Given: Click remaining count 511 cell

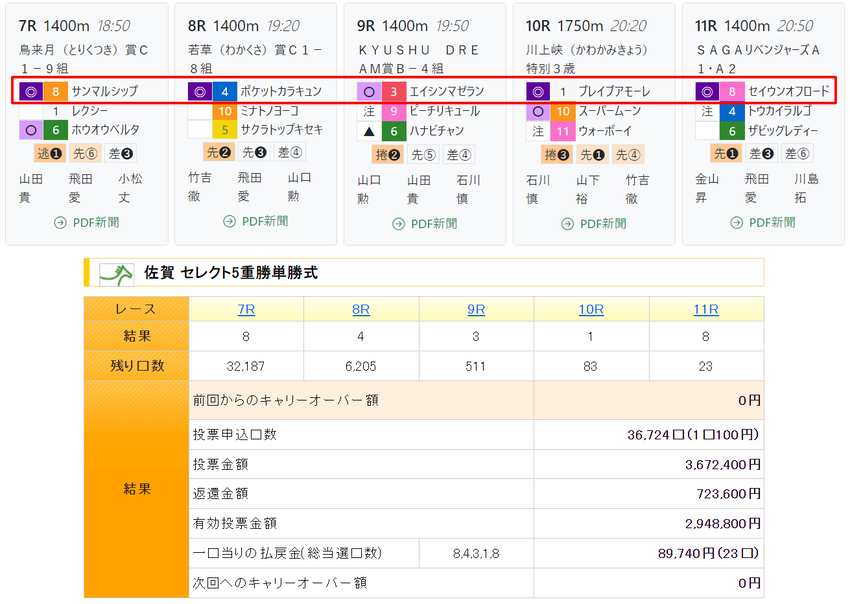Looking at the screenshot, I should pos(476,366).
